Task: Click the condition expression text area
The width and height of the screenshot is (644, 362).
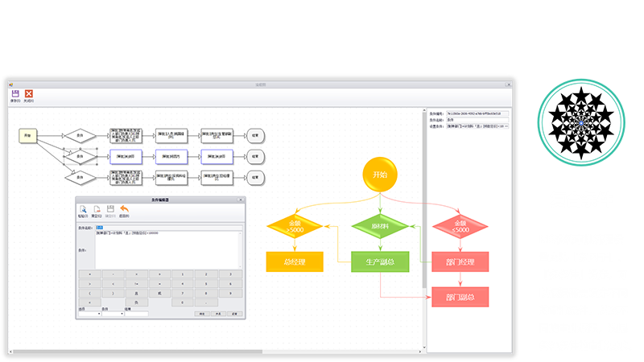Action: click(x=167, y=249)
